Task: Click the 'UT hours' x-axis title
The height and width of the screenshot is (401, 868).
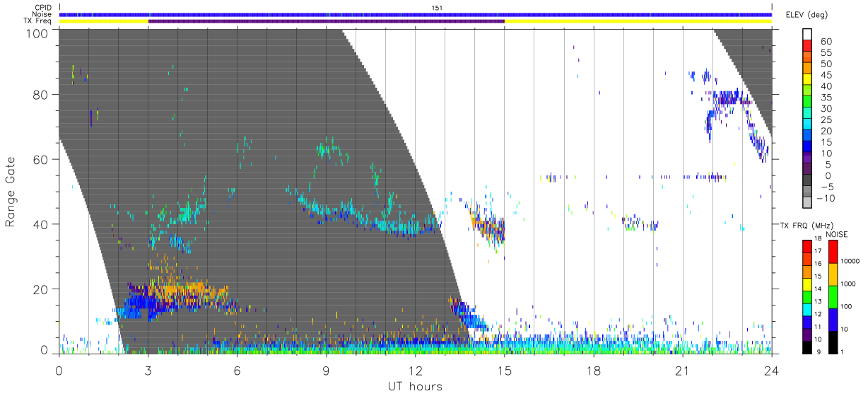Action: (415, 386)
